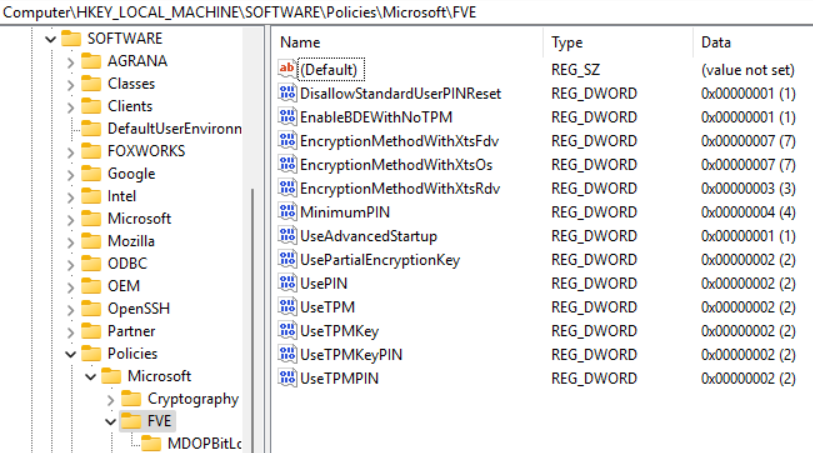This screenshot has height=453, width=813.
Task: Select the FVE tree label
Action: pyautogui.click(x=159, y=421)
